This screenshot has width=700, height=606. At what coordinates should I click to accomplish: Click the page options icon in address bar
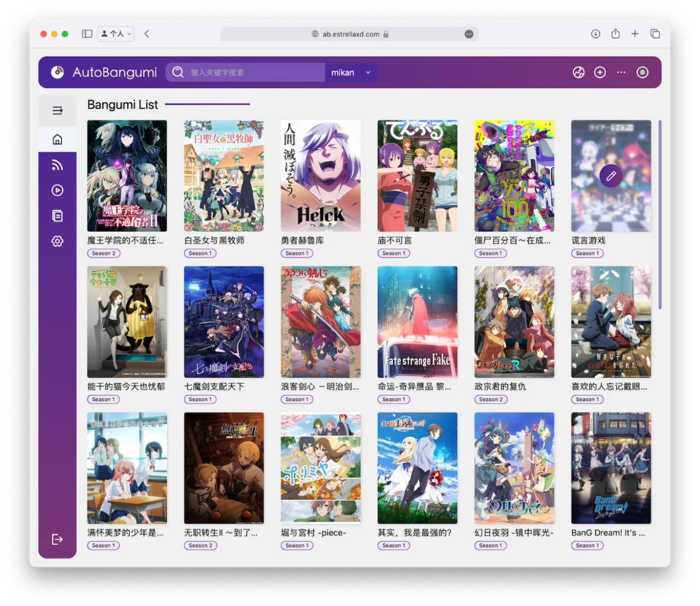coord(469,34)
